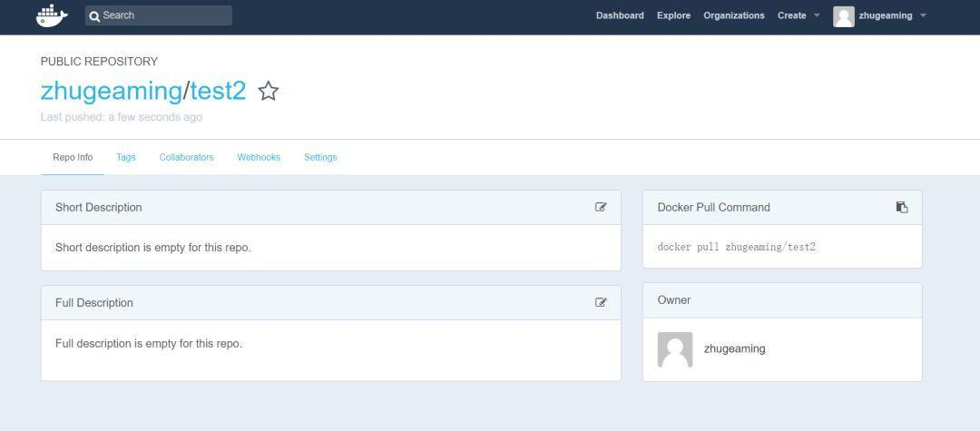Click the user avatar in navbar
980x431 pixels.
[843, 16]
